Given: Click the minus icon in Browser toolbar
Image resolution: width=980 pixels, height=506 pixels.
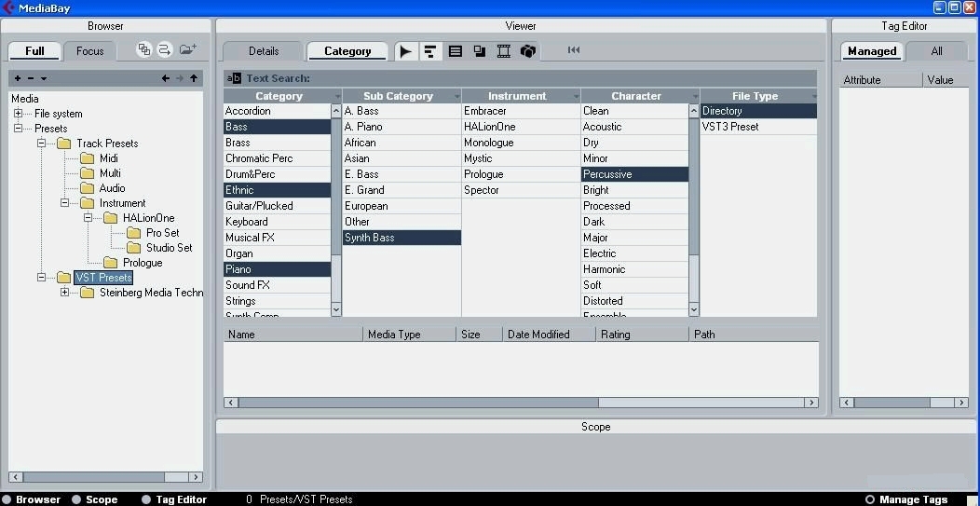Looking at the screenshot, I should 30,78.
